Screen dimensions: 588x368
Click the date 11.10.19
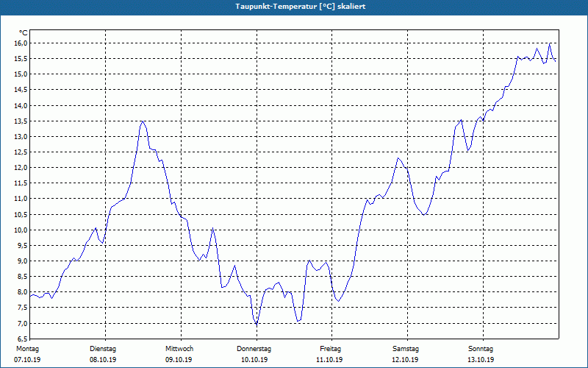coord(329,360)
